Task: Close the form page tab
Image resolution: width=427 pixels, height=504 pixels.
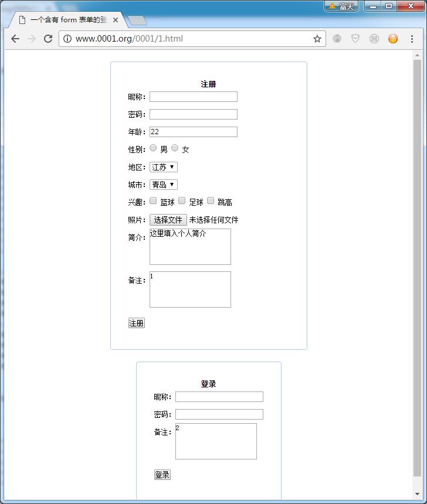Action: pyautogui.click(x=116, y=20)
